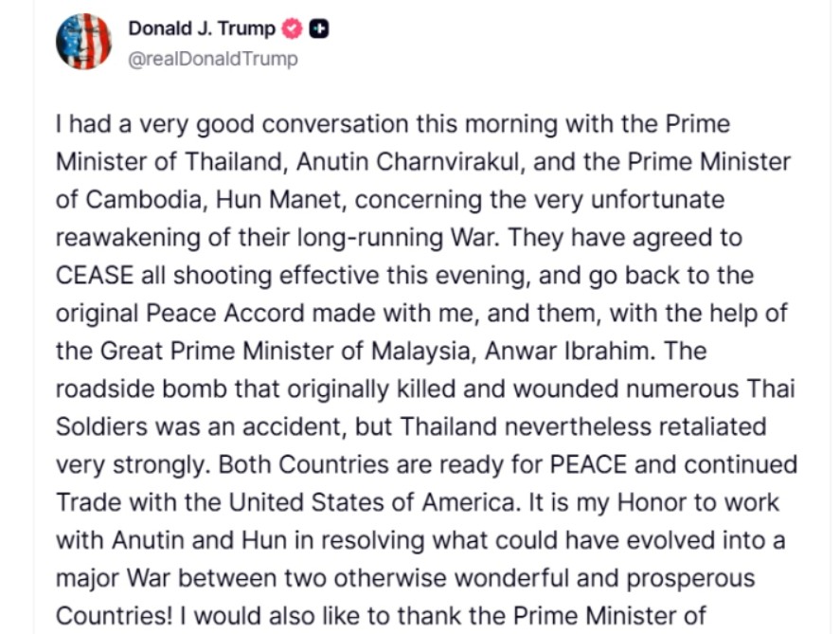Click the @realDonaldTrump handle
This screenshot has height=634, width=840.
(x=212, y=59)
